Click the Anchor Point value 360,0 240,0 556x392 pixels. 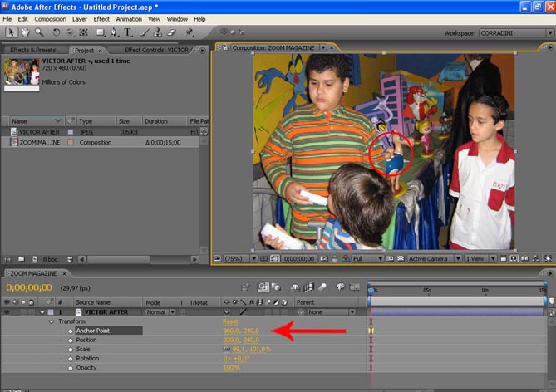pyautogui.click(x=241, y=331)
